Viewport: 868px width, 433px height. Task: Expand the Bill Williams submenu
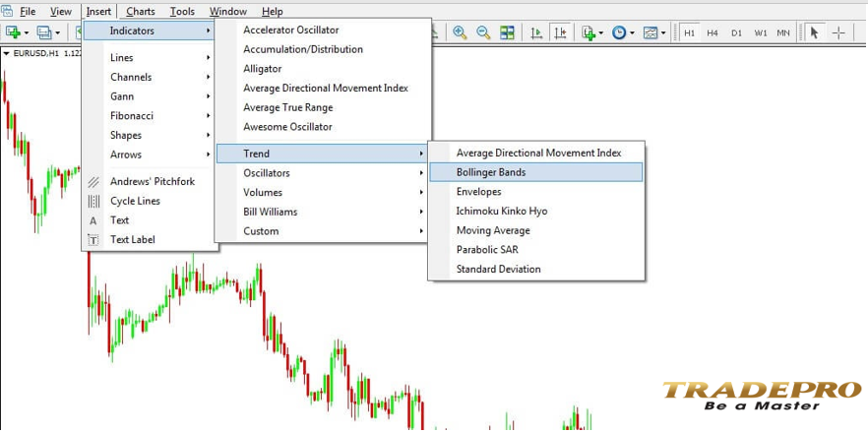tap(323, 212)
